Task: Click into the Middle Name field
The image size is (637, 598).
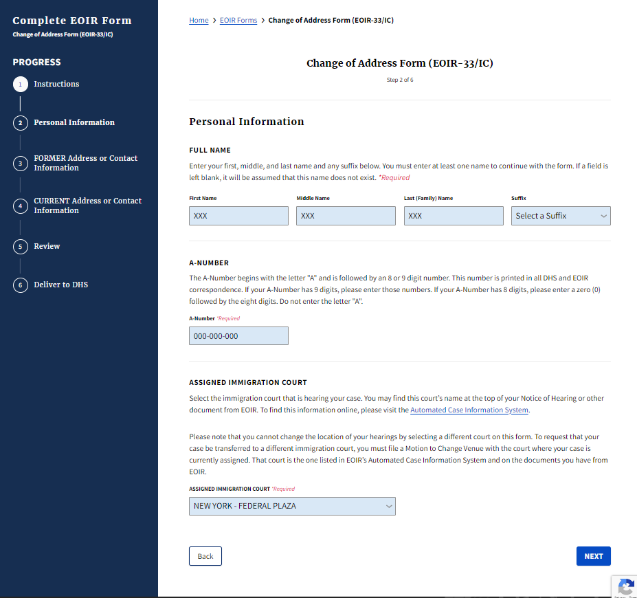Action: 346,216
